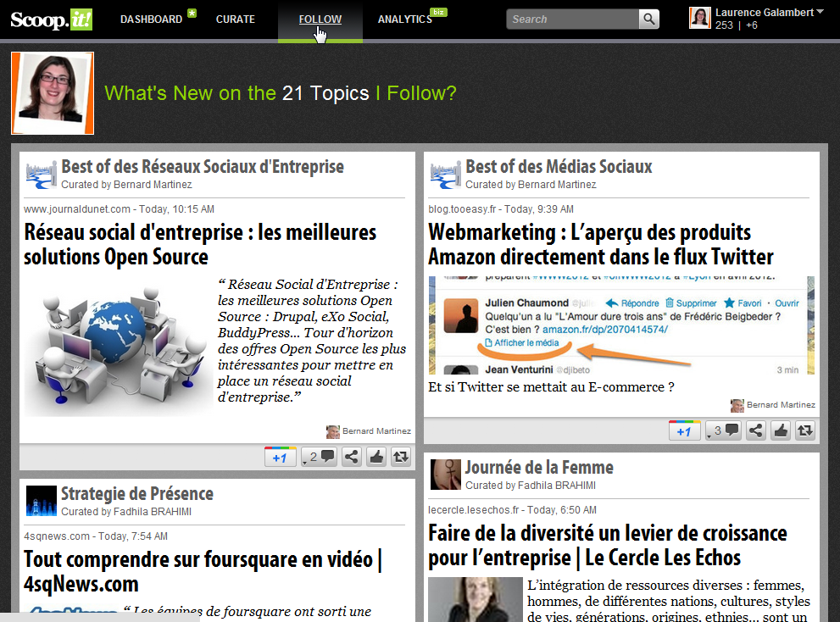Image resolution: width=840 pixels, height=622 pixels.
Task: Click thumbs up on Webmarketing post
Action: (781, 430)
